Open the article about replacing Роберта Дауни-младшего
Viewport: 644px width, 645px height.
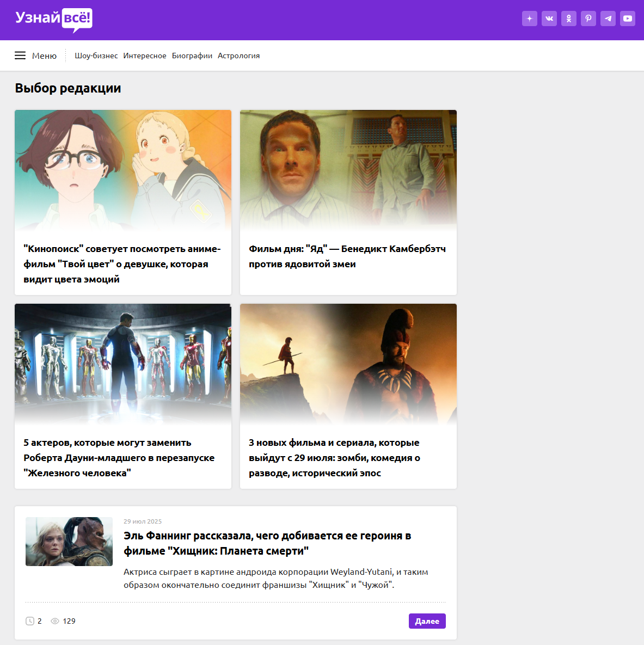[119, 458]
